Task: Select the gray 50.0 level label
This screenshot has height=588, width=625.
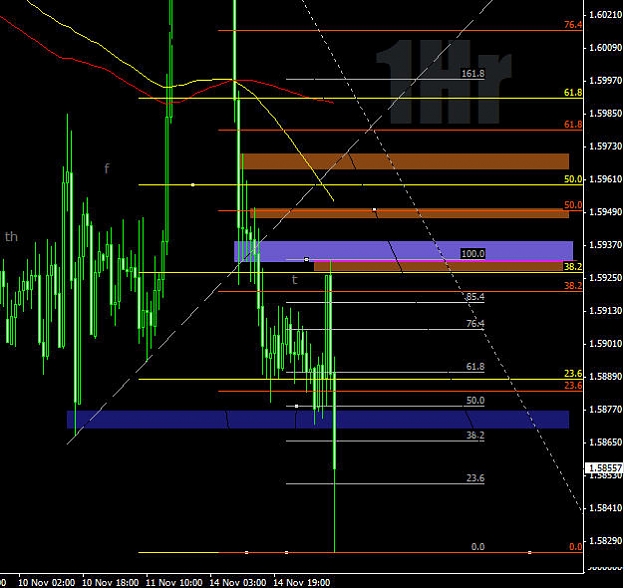Action: [x=475, y=400]
